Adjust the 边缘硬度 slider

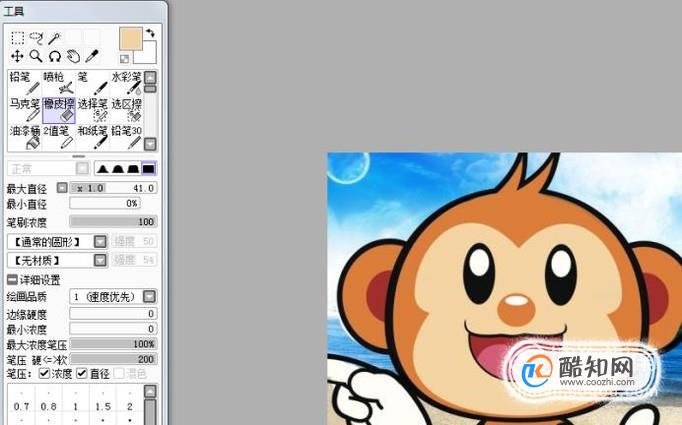(x=113, y=314)
